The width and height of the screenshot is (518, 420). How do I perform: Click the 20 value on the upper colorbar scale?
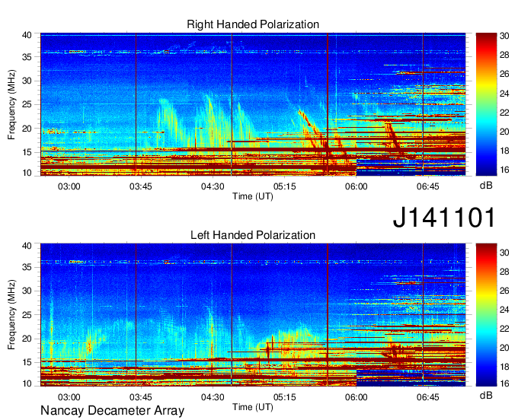[x=504, y=132]
